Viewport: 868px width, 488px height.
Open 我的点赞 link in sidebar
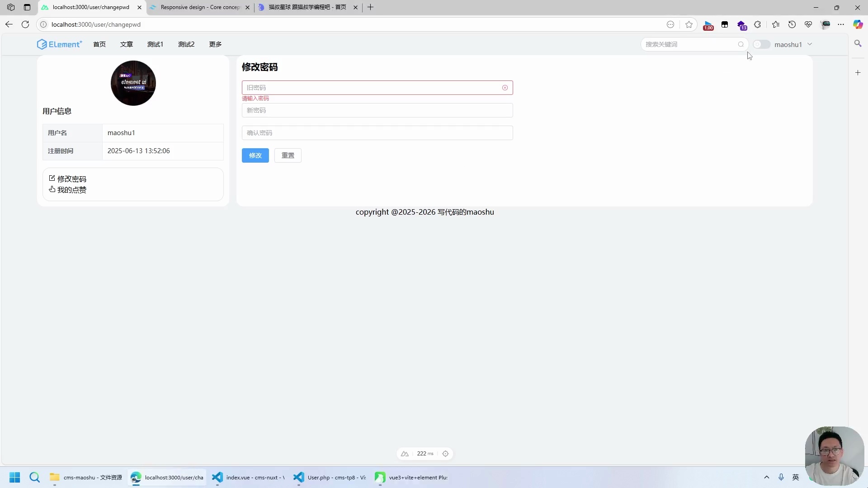click(x=67, y=190)
